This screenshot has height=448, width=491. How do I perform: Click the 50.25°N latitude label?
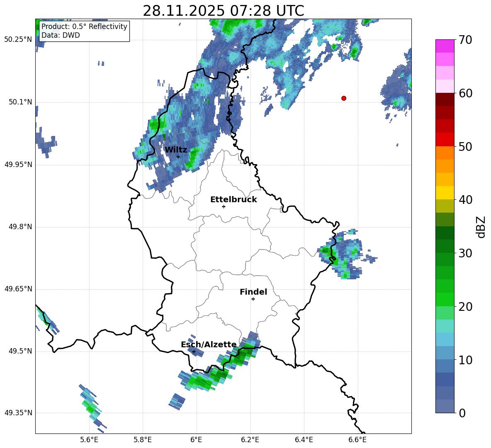tap(18, 40)
